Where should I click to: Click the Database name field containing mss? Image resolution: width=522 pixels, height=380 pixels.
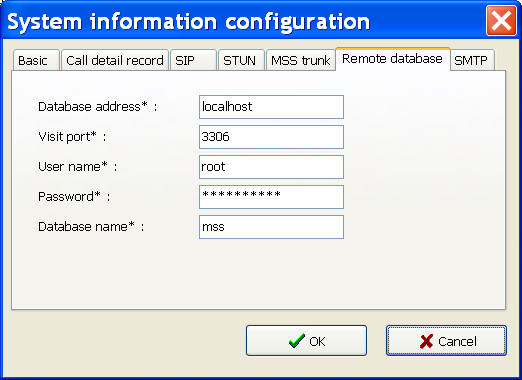coord(271,227)
